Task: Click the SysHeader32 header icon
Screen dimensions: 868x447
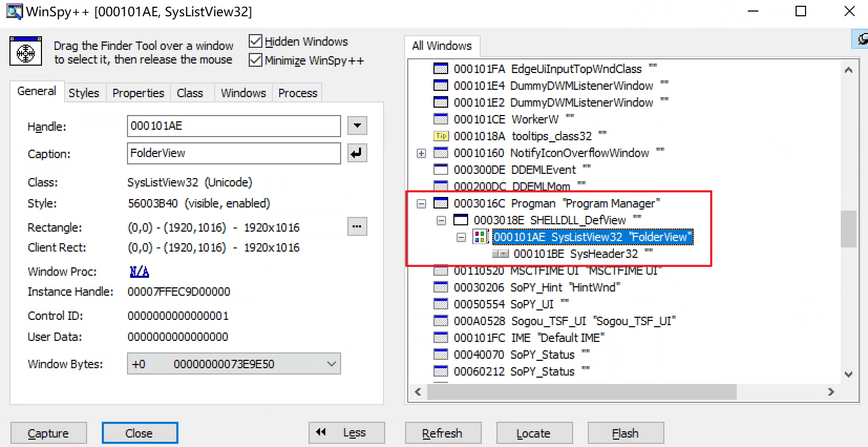Action: (500, 254)
